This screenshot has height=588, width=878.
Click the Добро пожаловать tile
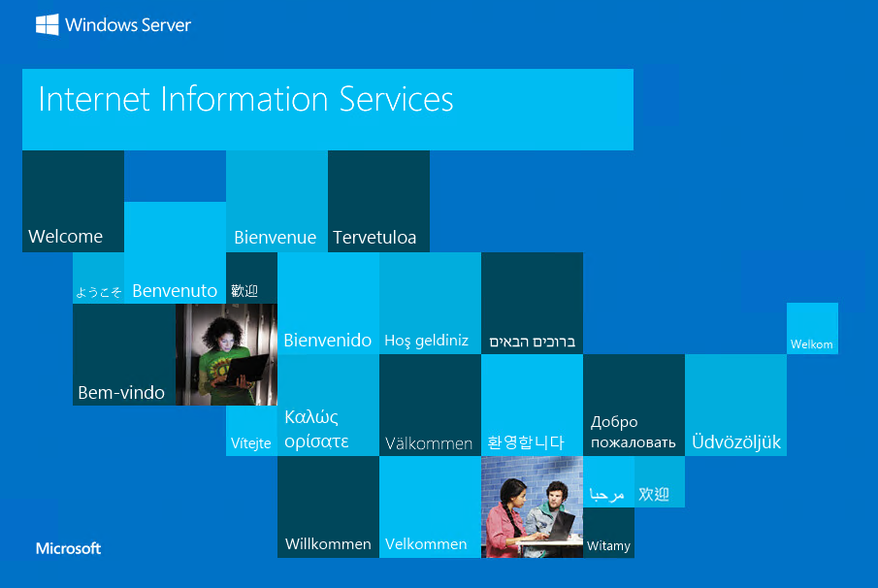pyautogui.click(x=634, y=406)
